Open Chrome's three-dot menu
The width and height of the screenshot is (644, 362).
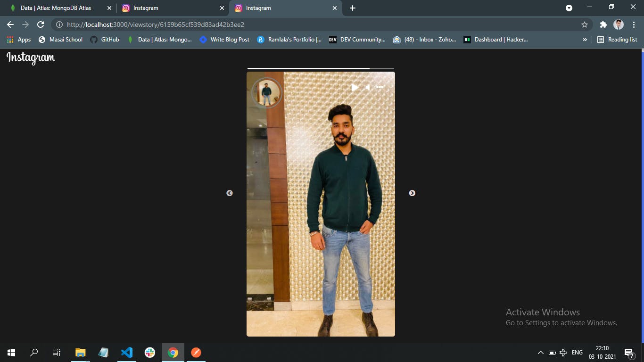tap(634, 25)
